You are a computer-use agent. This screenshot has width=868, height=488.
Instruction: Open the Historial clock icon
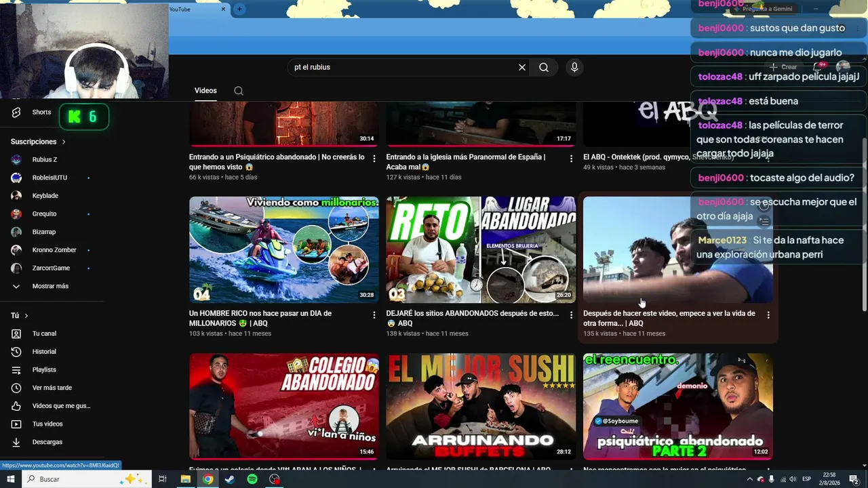tap(16, 352)
